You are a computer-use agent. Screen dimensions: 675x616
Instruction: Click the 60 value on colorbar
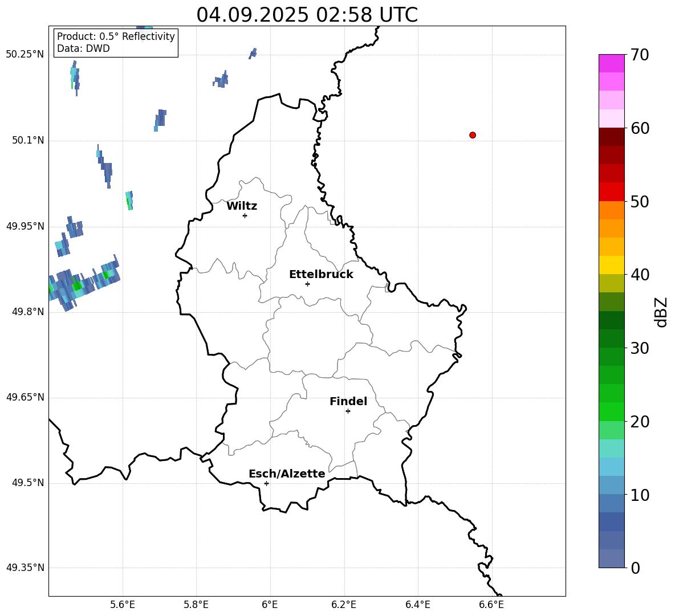point(639,128)
